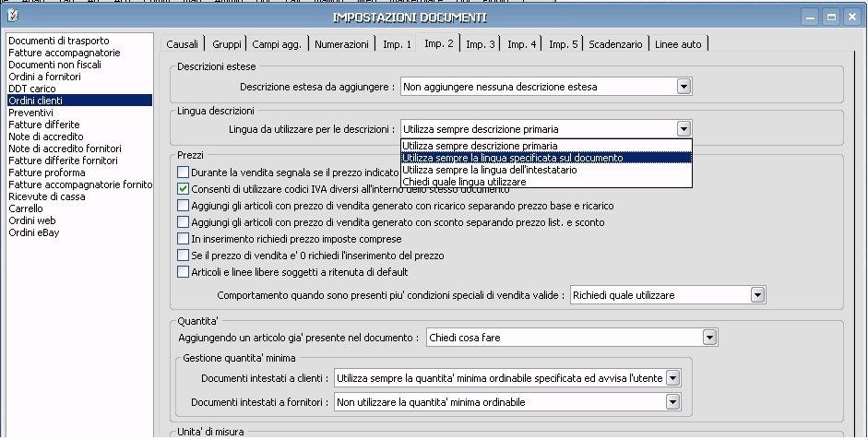Enable Se il prezzo di vendita e' 0 checkbox
Image resolution: width=868 pixels, height=440 pixels.
[x=184, y=256]
